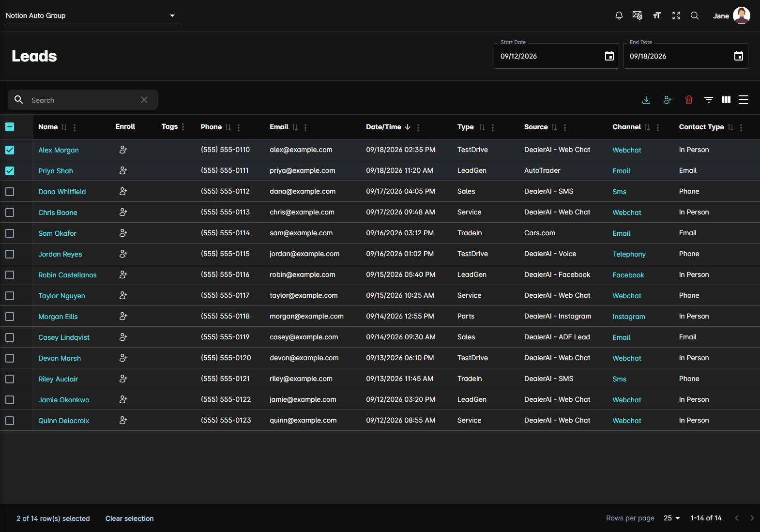Image resolution: width=760 pixels, height=532 pixels.
Task: Sort by the Date/Time column header
Action: pos(383,127)
